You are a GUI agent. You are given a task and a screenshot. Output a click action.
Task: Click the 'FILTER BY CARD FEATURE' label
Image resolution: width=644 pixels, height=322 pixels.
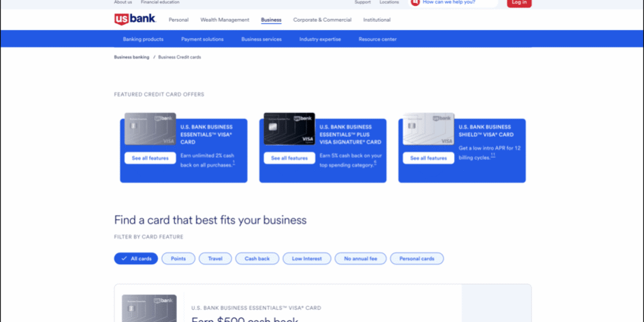click(148, 237)
